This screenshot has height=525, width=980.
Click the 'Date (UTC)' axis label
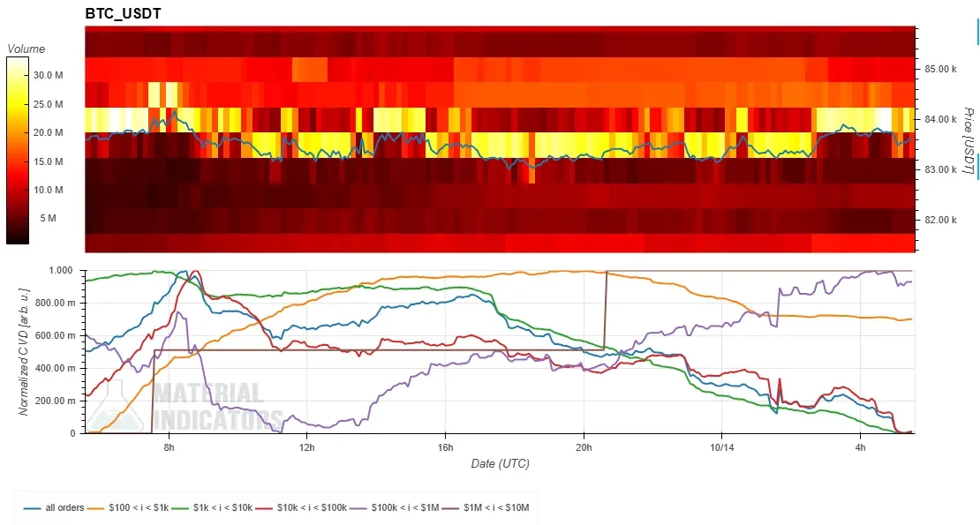coord(500,464)
